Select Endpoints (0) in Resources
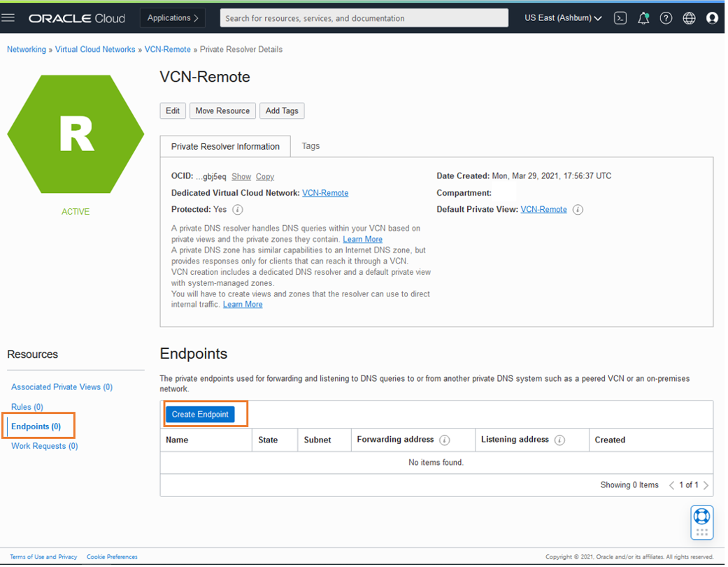This screenshot has height=567, width=728. (36, 426)
